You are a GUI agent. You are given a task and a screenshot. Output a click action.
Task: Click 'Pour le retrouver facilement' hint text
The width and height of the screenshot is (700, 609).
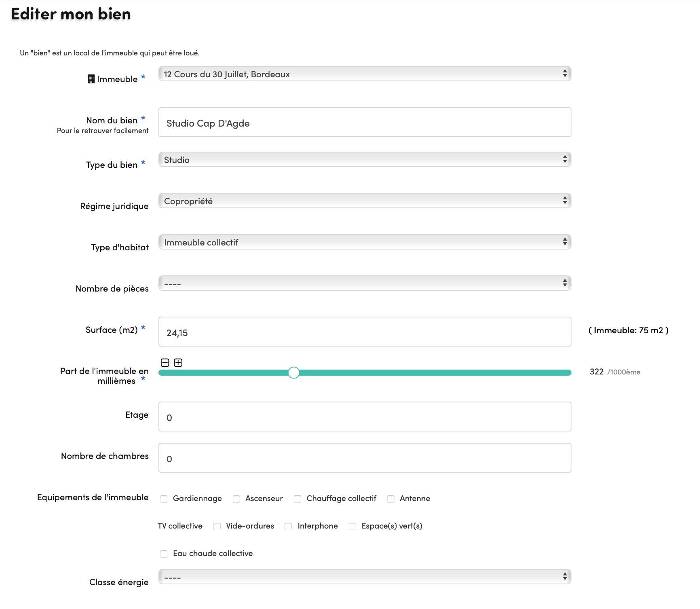103,131
